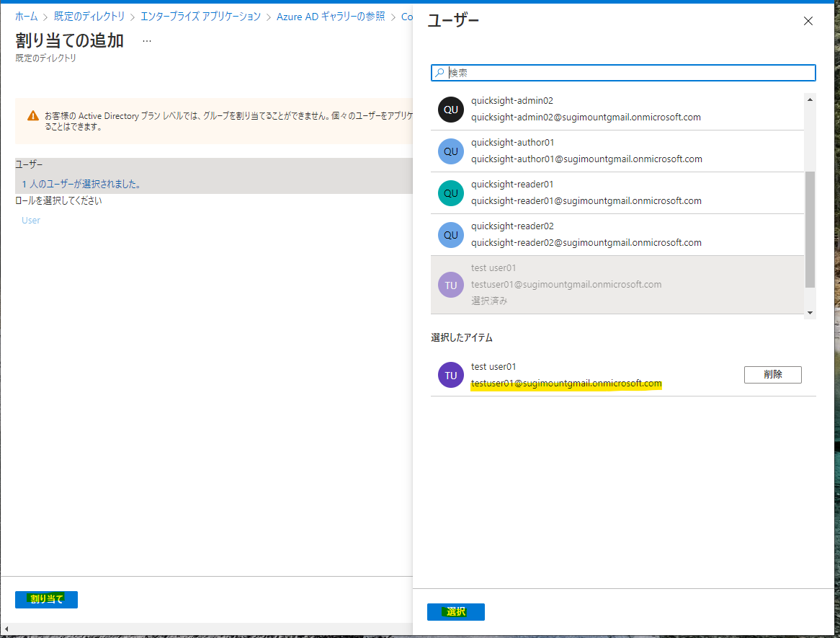The width and height of the screenshot is (840, 638).
Task: Open Azure AD ギャラリーの参照 breadcrumb
Action: [x=331, y=17]
